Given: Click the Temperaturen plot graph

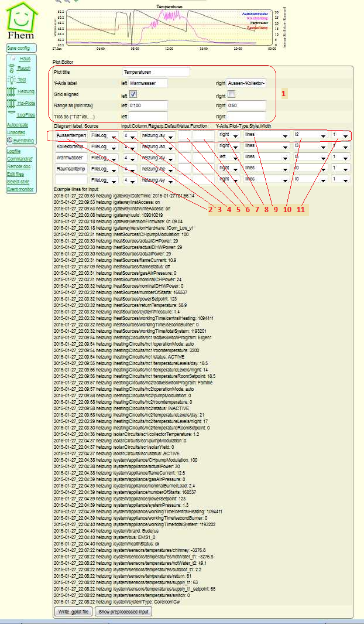Looking at the screenshot, I should (x=169, y=26).
